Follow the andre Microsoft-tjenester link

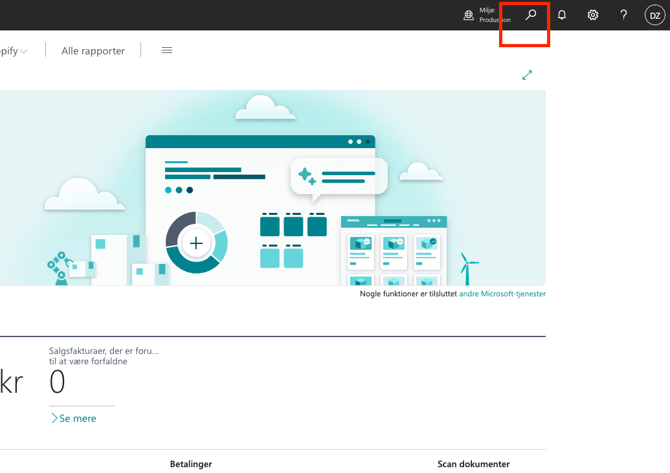coord(502,294)
